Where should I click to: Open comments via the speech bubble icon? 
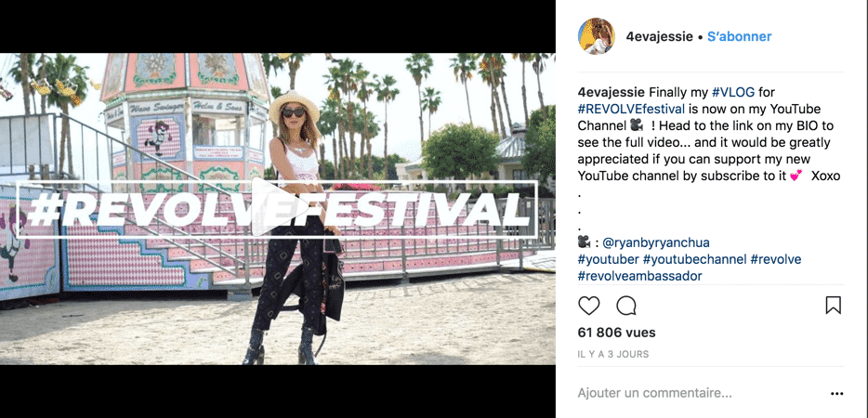626,305
